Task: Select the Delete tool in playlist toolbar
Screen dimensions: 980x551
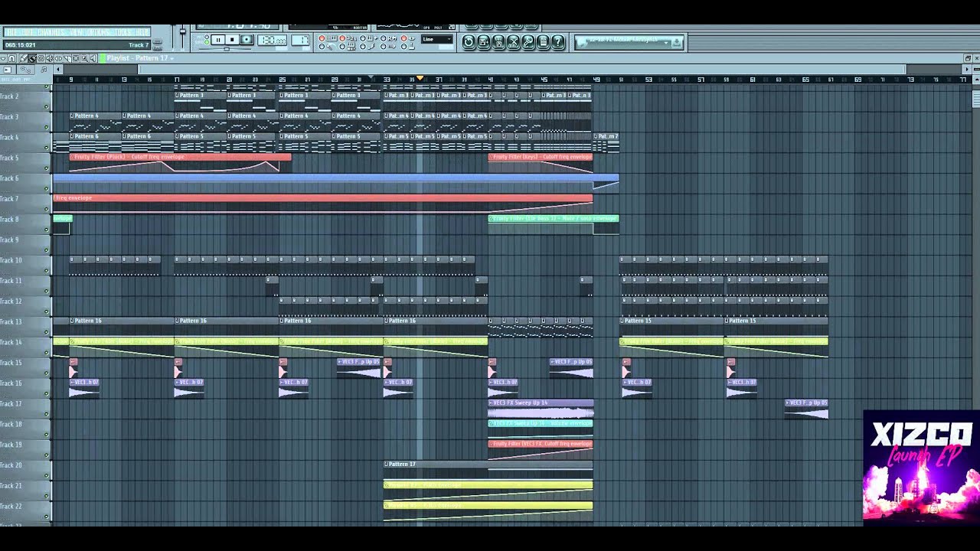Action: pos(41,58)
